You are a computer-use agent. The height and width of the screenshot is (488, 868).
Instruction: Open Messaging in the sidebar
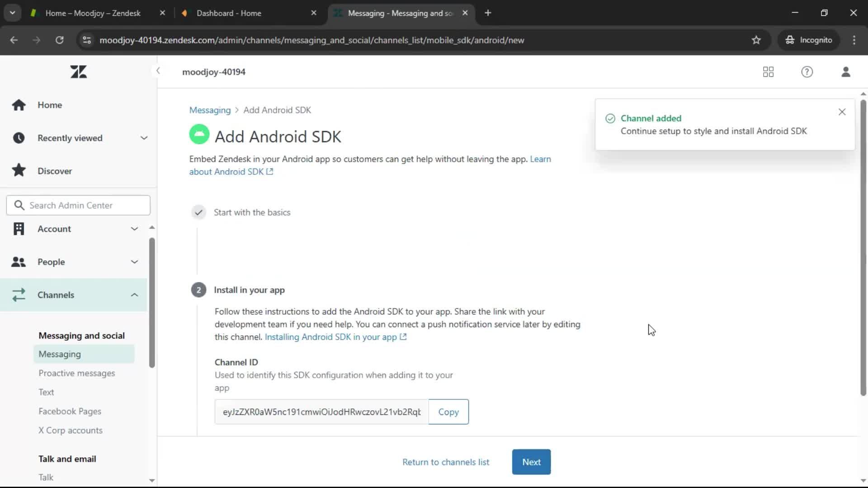pos(84,354)
